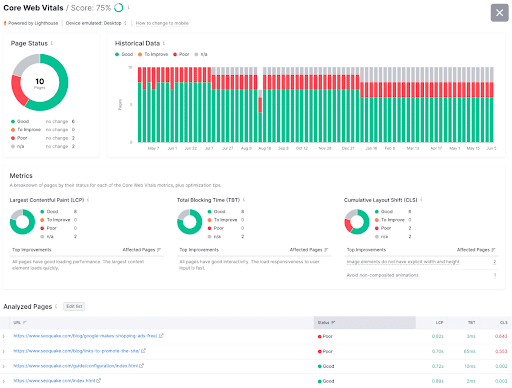Click CLS value 0.643
512x388 pixels.
pyautogui.click(x=501, y=336)
